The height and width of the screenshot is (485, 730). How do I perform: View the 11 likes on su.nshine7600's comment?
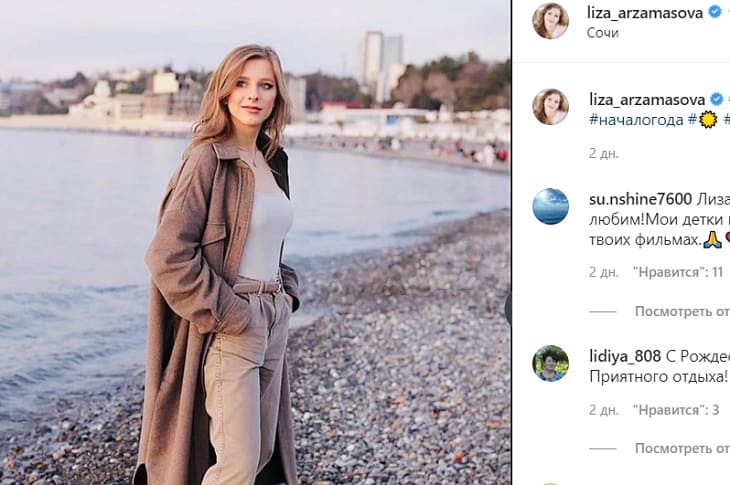pos(677,272)
